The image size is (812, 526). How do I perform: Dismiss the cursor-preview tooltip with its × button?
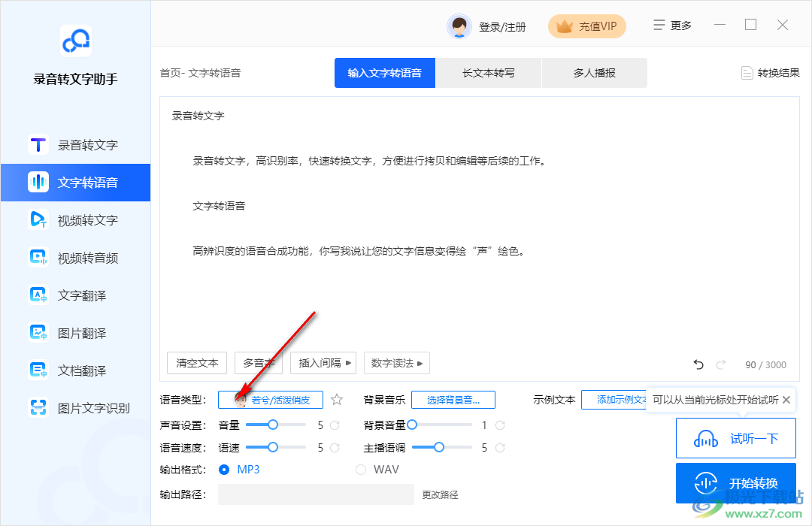(786, 400)
